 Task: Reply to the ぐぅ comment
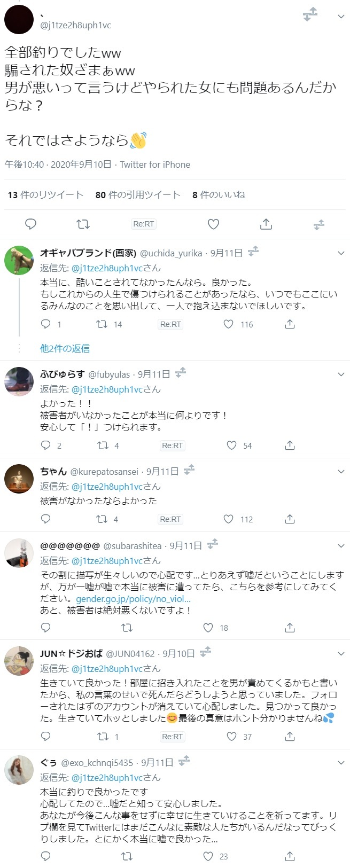click(46, 856)
